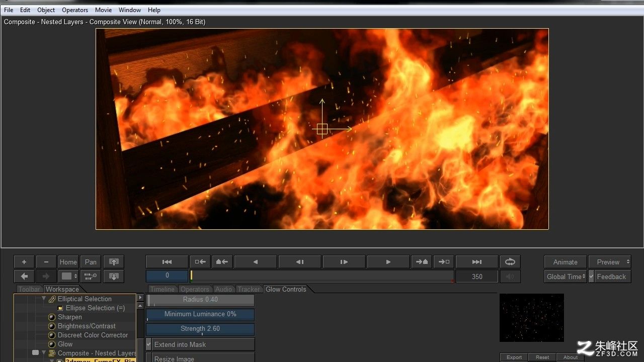Click the Home view button
This screenshot has width=644, height=362.
(68, 262)
